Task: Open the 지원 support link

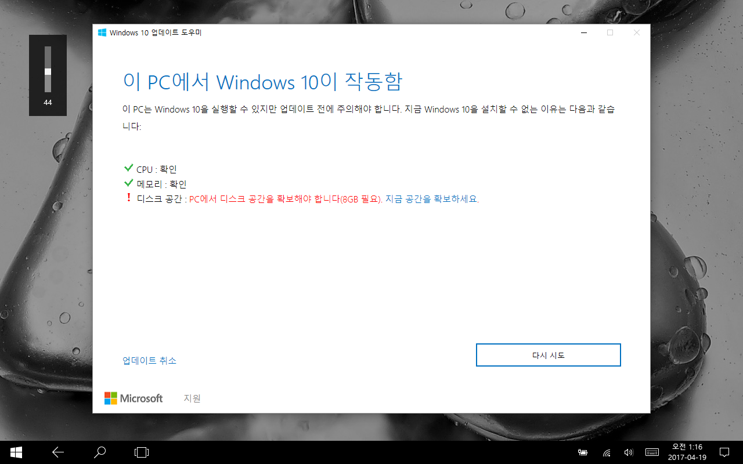Action: click(x=192, y=399)
